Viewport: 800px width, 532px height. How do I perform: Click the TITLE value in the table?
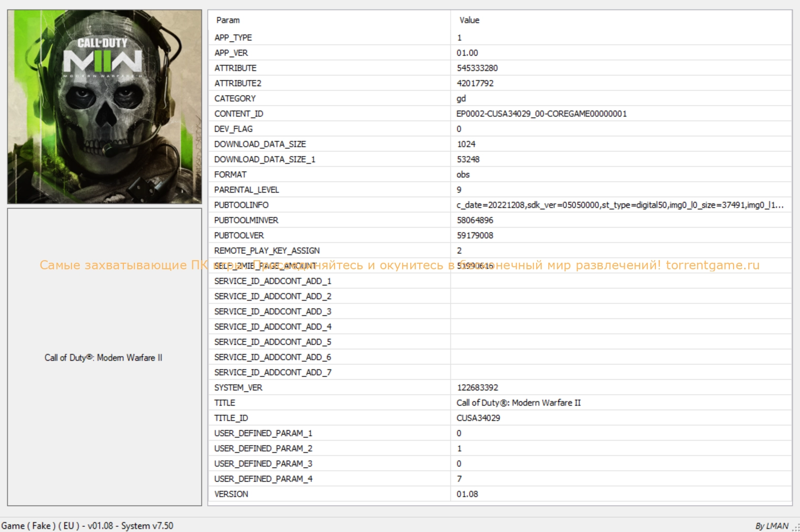(x=518, y=403)
